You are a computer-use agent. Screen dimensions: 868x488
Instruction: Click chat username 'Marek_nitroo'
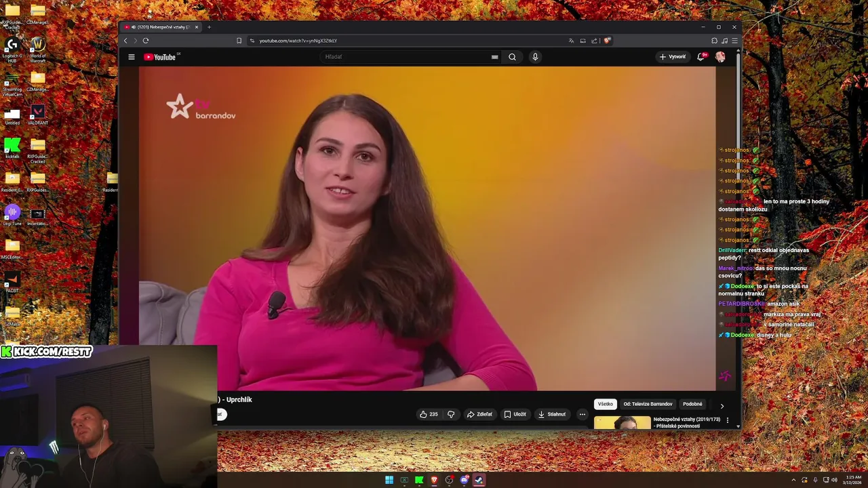[x=736, y=268]
